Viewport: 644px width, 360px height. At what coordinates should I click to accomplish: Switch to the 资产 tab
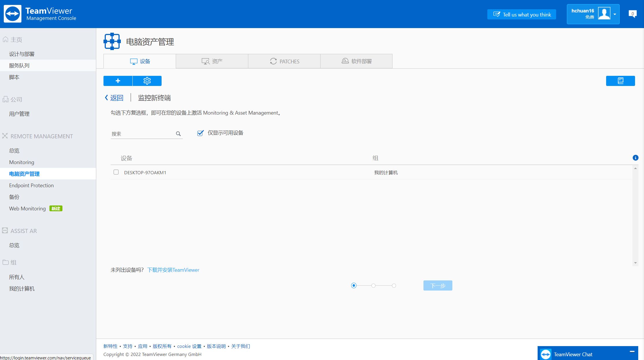[212, 61]
